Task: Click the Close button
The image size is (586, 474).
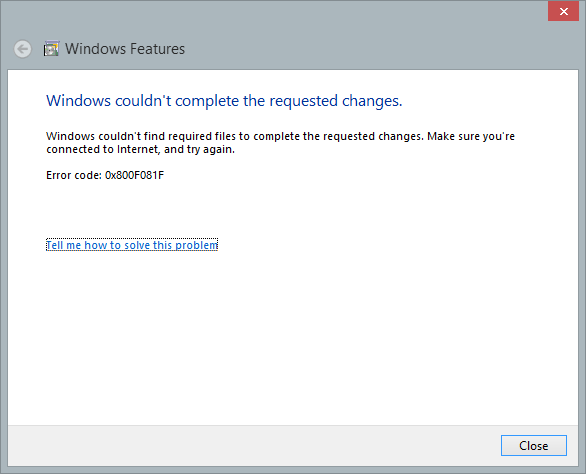Action: (534, 445)
